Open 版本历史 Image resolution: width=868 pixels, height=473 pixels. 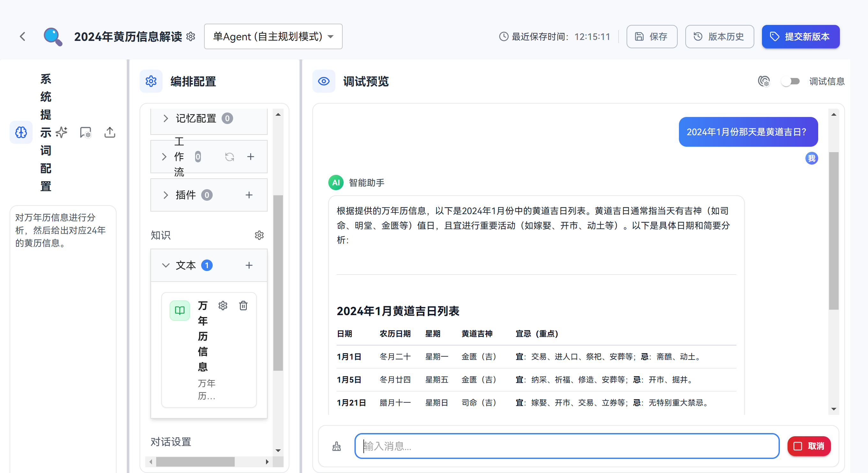[x=719, y=36]
